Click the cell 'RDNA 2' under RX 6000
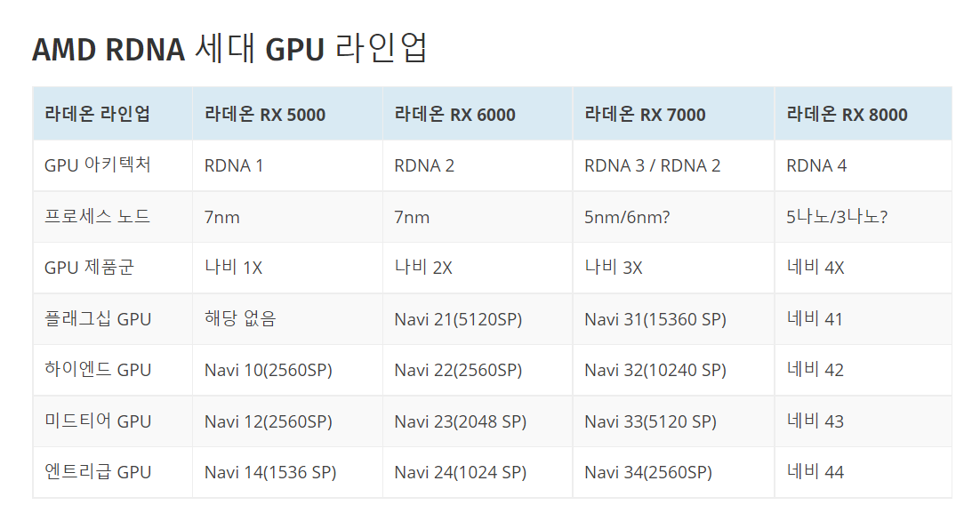 click(x=478, y=165)
